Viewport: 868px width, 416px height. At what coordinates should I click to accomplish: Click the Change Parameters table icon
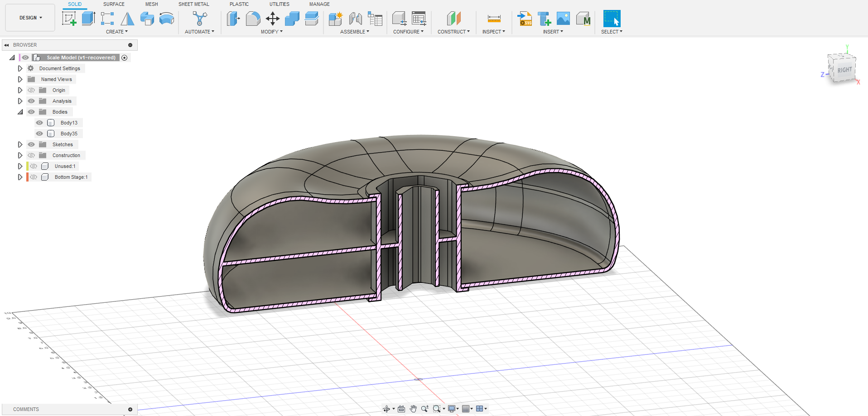pos(375,19)
